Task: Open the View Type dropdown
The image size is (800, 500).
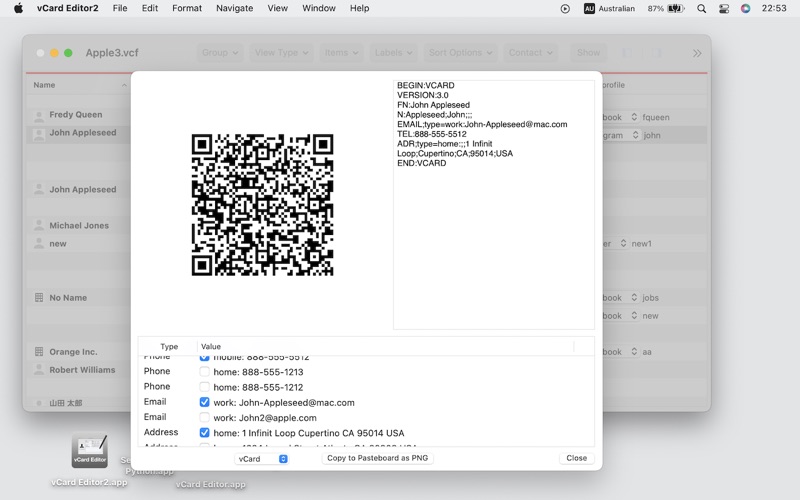Action: point(281,53)
